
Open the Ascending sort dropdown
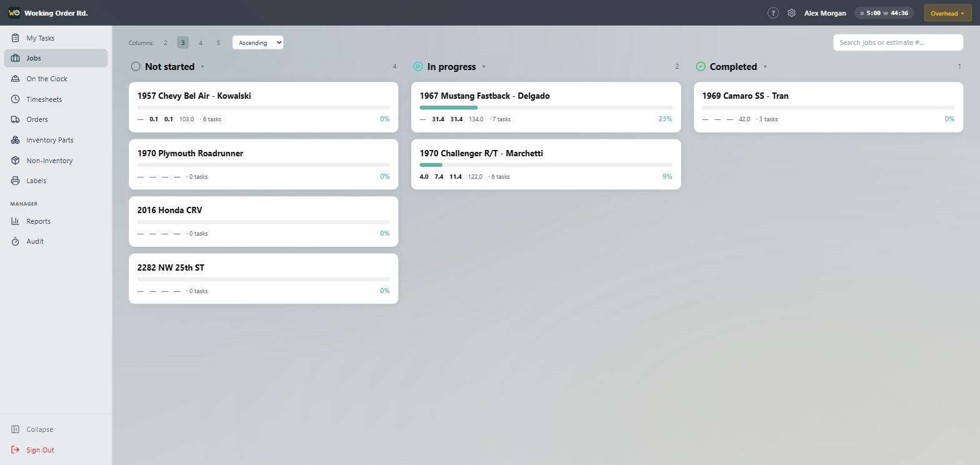[257, 42]
